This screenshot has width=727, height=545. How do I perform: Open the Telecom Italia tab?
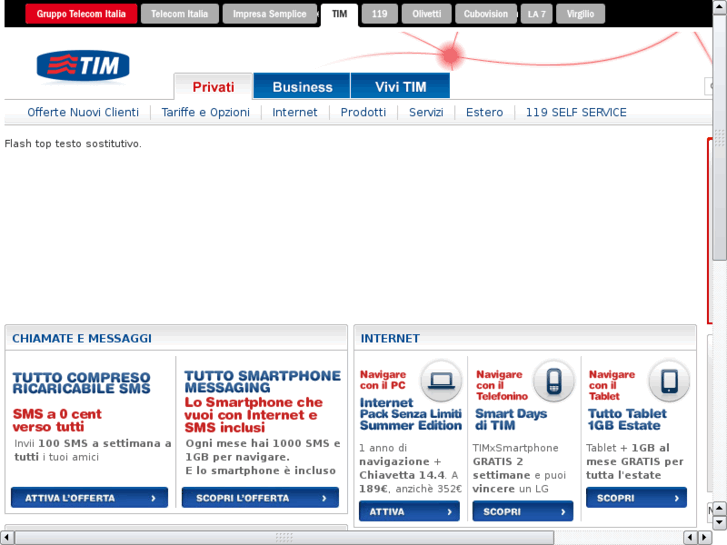click(179, 14)
